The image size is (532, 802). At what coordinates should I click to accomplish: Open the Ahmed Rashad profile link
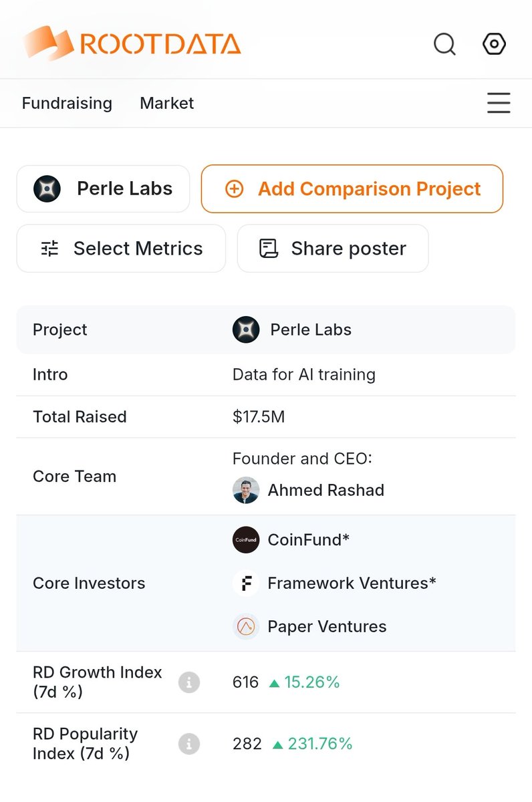(325, 491)
